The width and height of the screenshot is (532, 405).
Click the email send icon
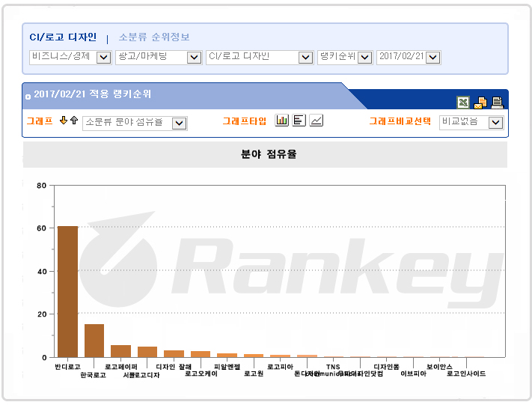pos(480,103)
